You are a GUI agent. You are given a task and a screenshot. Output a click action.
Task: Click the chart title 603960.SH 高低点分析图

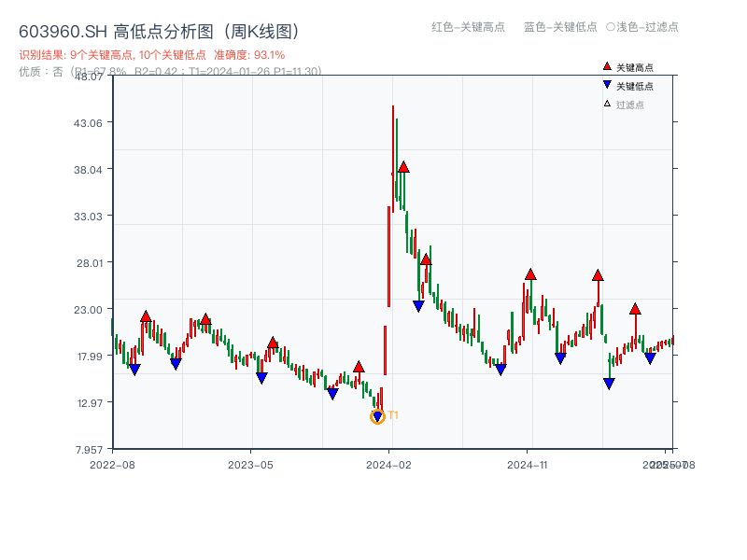tap(159, 30)
